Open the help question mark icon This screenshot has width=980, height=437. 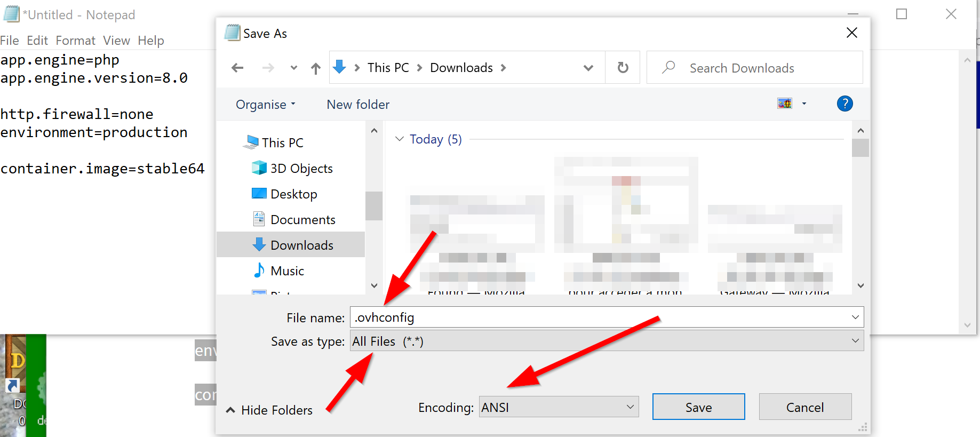tap(844, 104)
